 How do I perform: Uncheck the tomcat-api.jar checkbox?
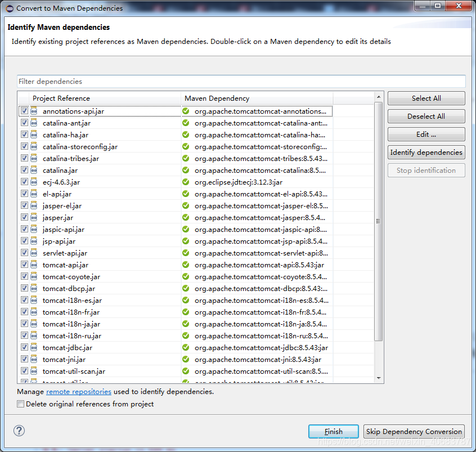(x=24, y=265)
